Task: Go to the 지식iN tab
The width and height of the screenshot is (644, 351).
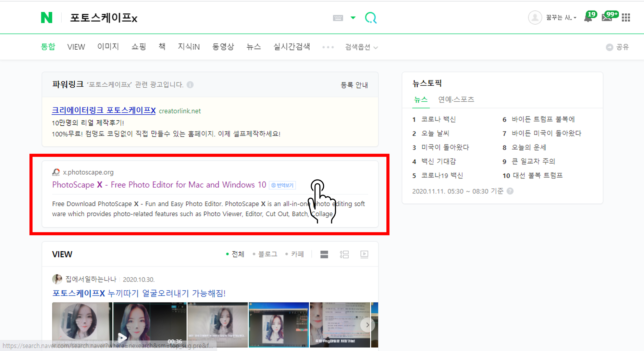Action: [x=189, y=47]
